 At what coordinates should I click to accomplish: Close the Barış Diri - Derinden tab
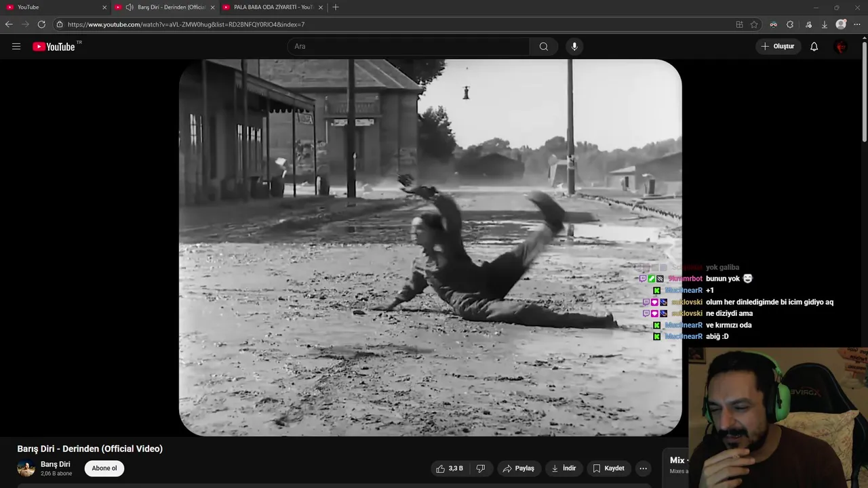point(212,7)
